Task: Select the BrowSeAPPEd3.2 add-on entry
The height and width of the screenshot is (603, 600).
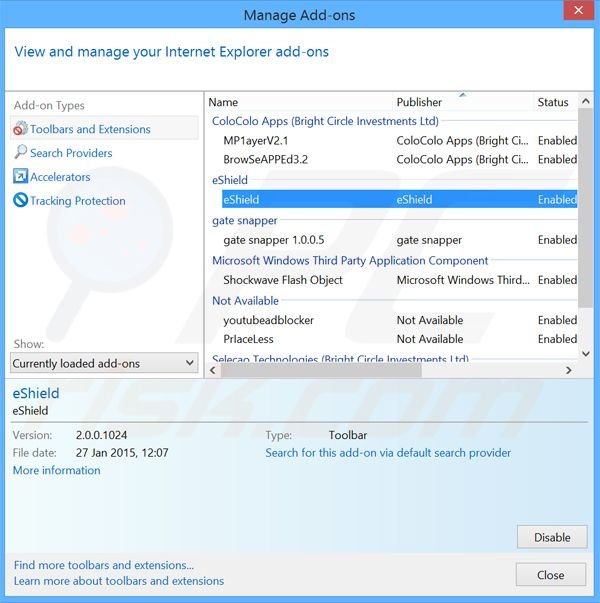Action: (x=265, y=159)
